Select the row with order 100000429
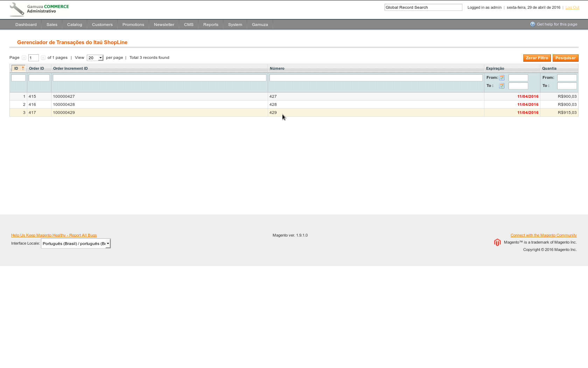 tap(294, 113)
